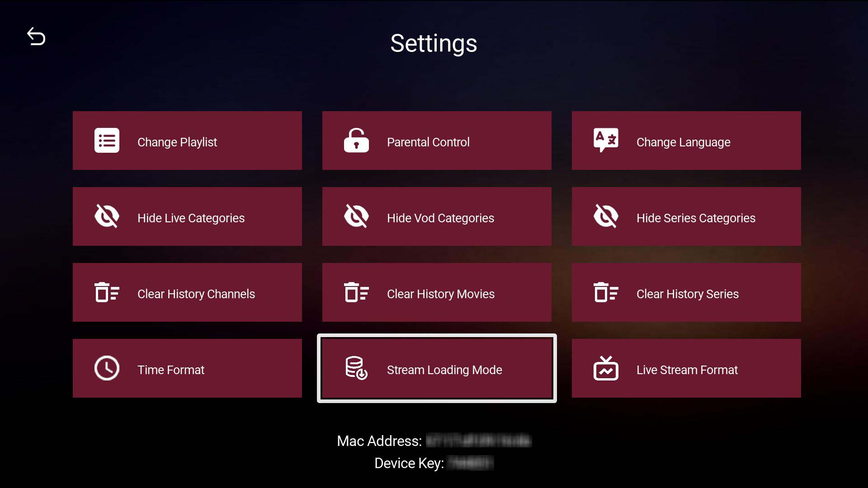Select Stream Loading Mode
868x488 pixels.
pyautogui.click(x=437, y=368)
